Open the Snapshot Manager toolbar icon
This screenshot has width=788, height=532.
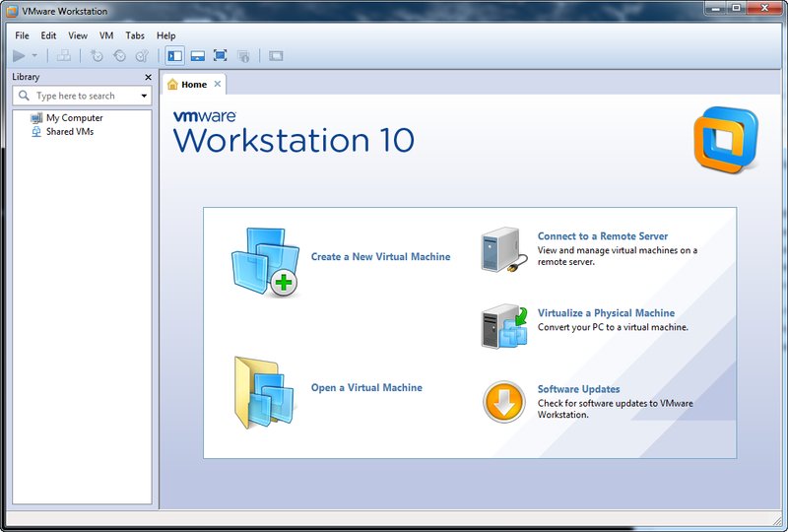pos(142,56)
